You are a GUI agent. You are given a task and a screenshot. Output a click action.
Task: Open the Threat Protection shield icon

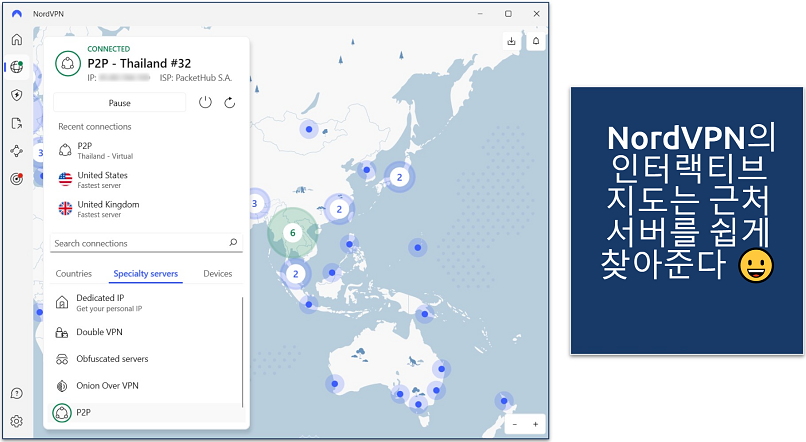click(x=17, y=95)
